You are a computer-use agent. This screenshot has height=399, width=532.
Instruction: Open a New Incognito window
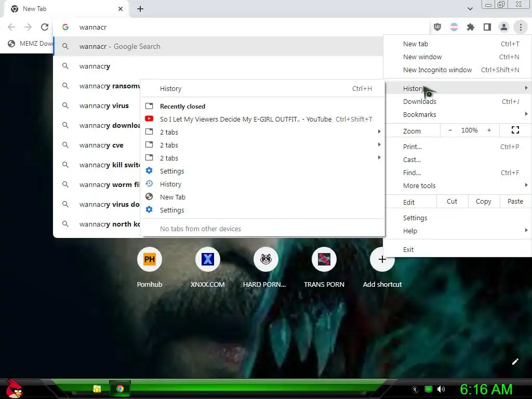(x=458, y=70)
